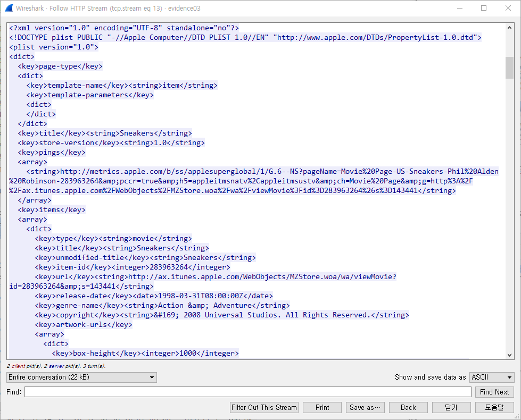Click the 도움말 (Help) button

click(x=494, y=407)
